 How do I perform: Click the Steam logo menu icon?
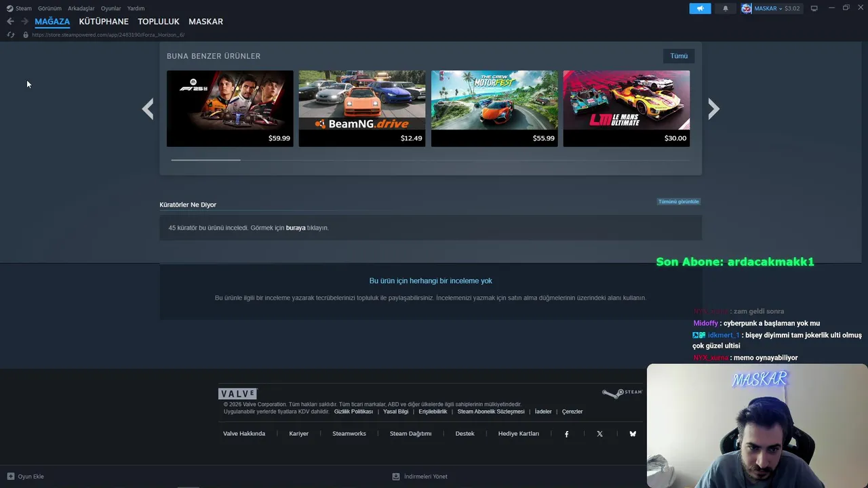9,8
